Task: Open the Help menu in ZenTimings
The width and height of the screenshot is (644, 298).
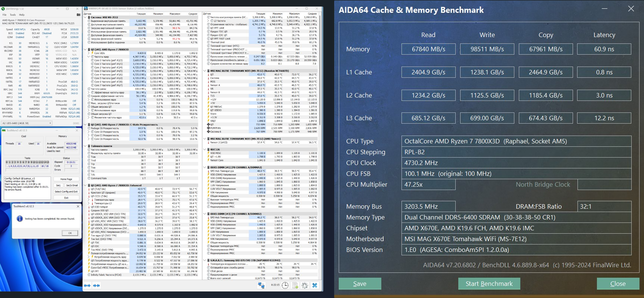Action: tap(22, 15)
